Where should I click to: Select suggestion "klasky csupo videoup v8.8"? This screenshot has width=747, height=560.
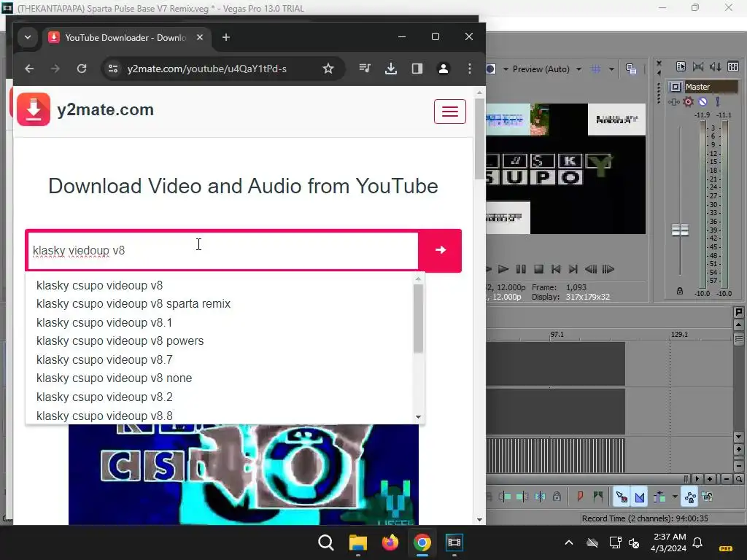pos(104,415)
